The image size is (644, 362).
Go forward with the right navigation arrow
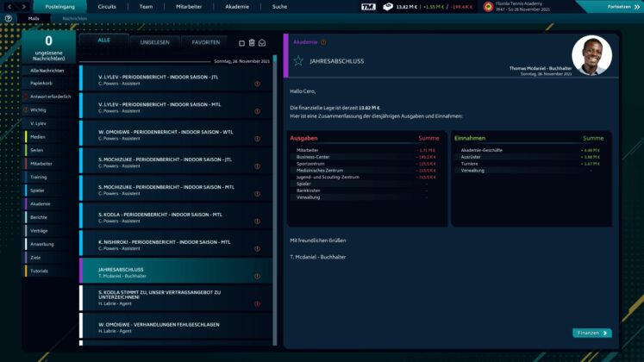(x=24, y=7)
